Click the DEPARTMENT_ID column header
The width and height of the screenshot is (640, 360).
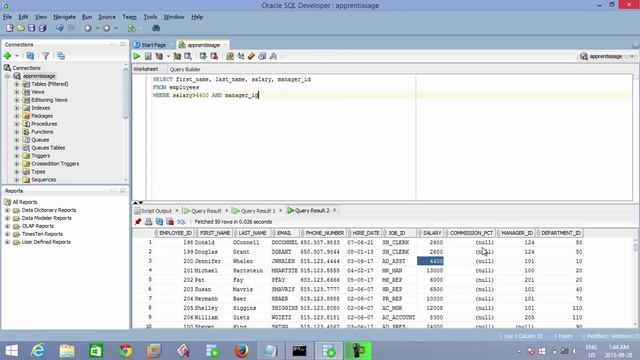560,233
